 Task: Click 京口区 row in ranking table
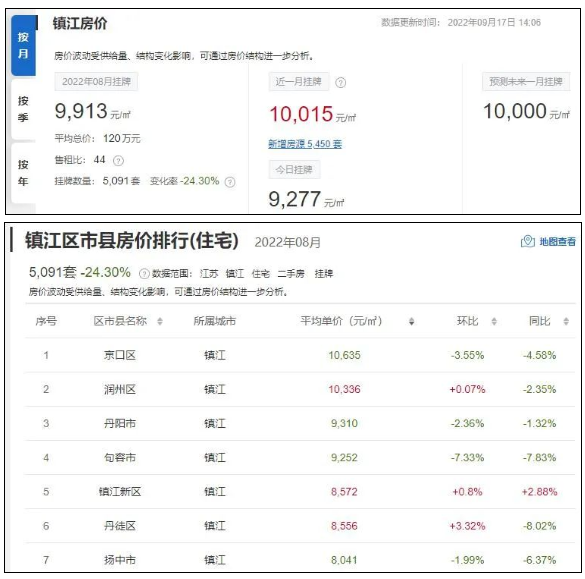(x=300, y=355)
